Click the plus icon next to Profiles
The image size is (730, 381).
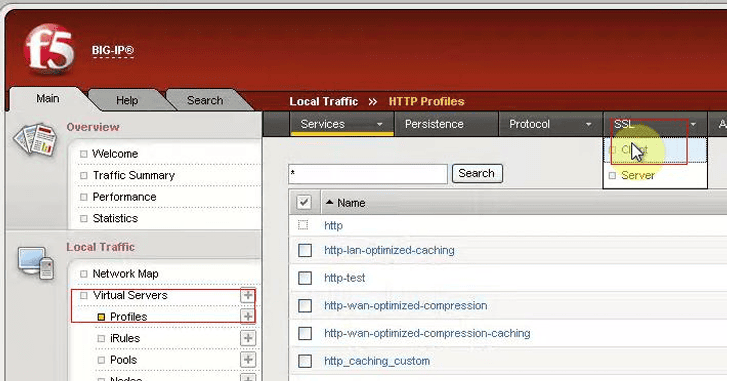tap(248, 317)
